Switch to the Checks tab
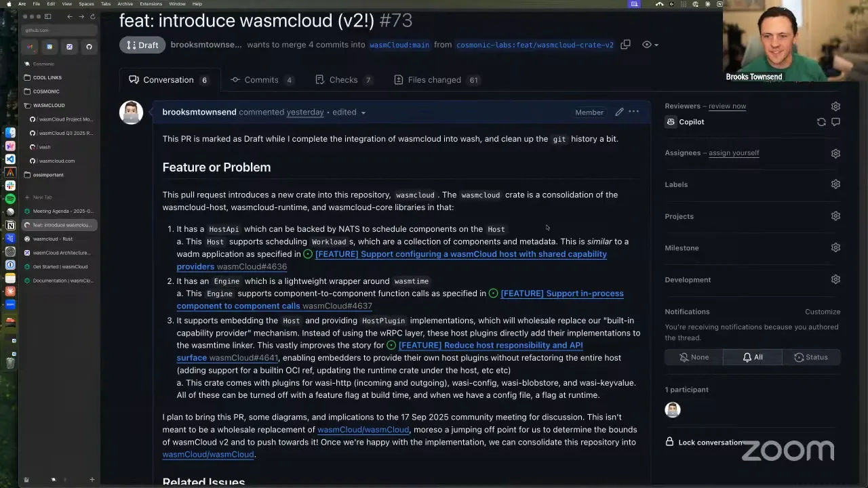The image size is (868, 488). (344, 80)
